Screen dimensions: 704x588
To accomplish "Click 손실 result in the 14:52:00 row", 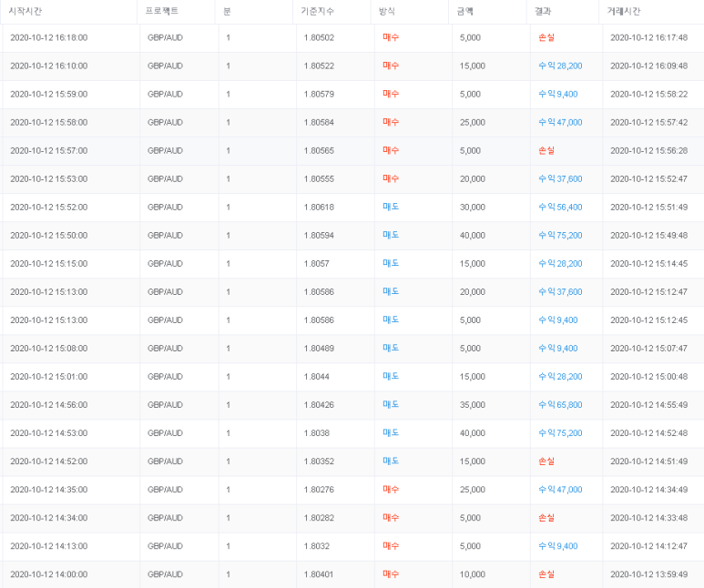I will (546, 461).
